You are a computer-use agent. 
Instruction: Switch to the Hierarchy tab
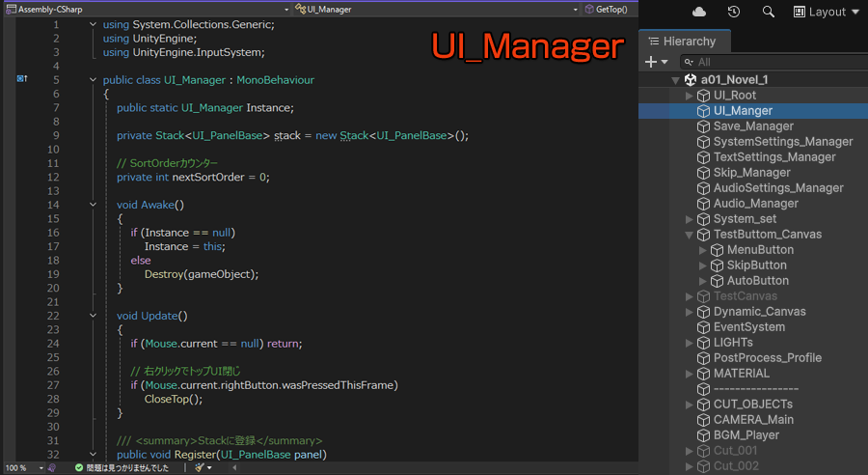(x=682, y=42)
